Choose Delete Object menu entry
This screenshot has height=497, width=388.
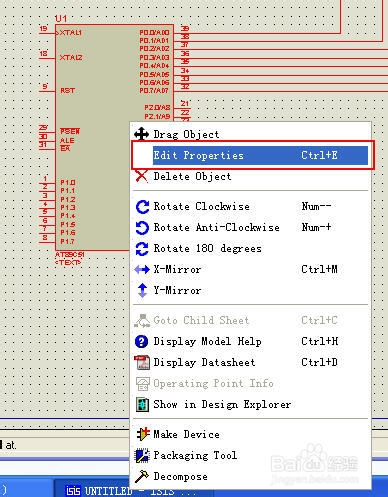click(x=251, y=176)
